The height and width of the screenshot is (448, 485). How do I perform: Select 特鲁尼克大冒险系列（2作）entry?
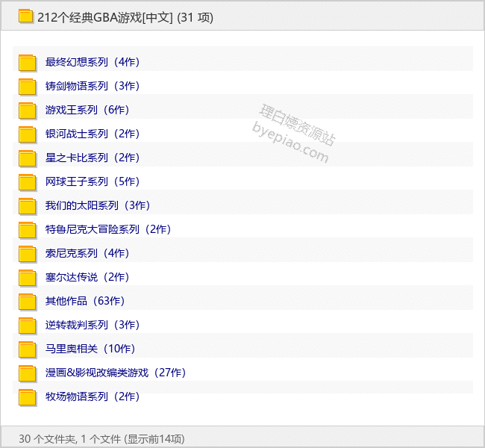(108, 229)
